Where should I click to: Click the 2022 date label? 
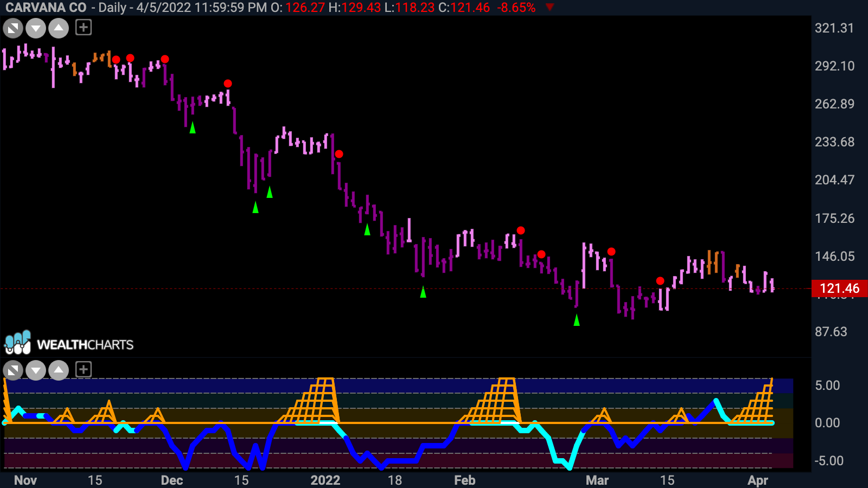(x=325, y=480)
